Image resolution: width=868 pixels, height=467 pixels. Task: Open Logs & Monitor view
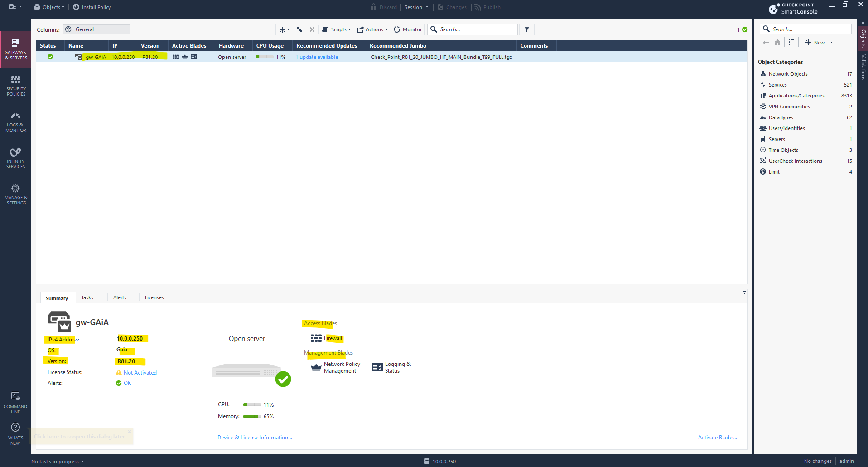[16, 122]
